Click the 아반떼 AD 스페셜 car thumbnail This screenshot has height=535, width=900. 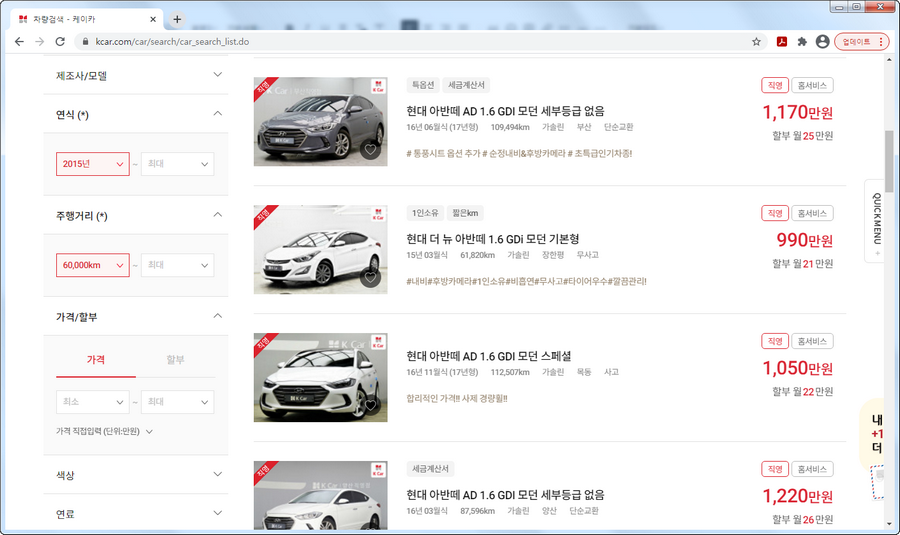click(320, 377)
